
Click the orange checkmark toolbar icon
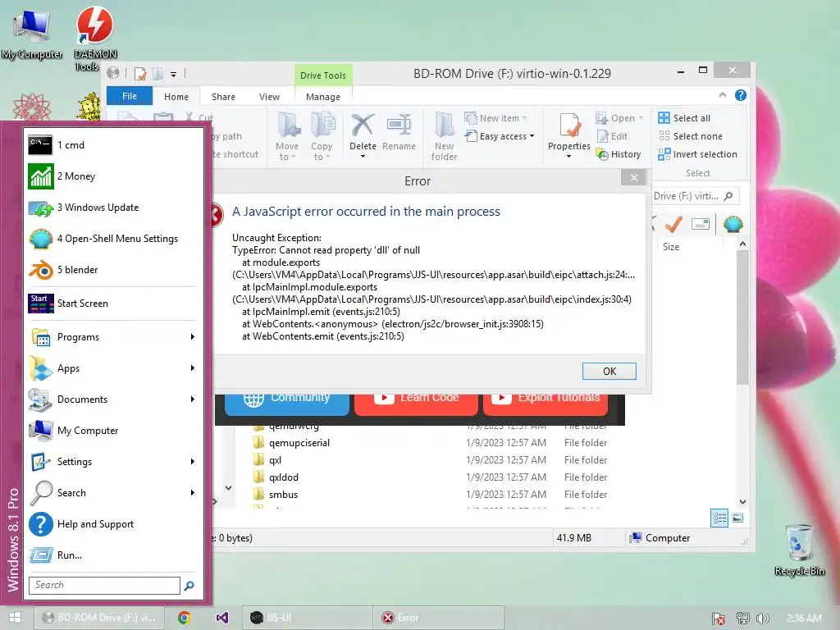(x=673, y=224)
